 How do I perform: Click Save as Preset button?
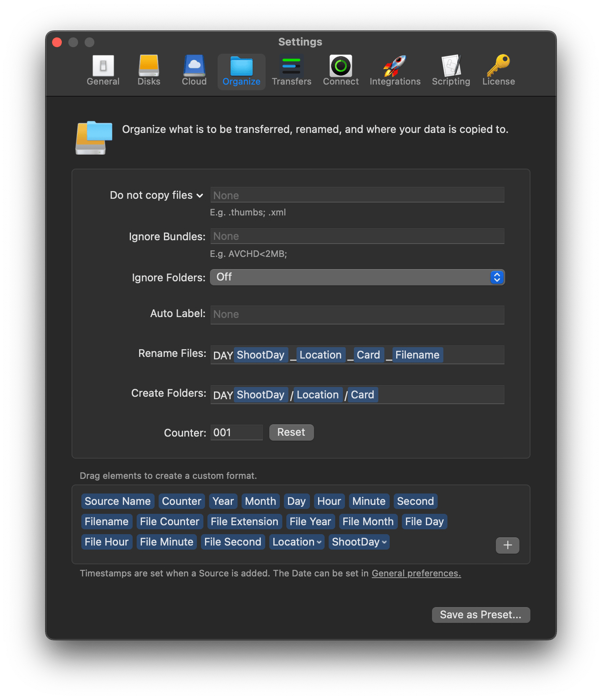(x=480, y=615)
